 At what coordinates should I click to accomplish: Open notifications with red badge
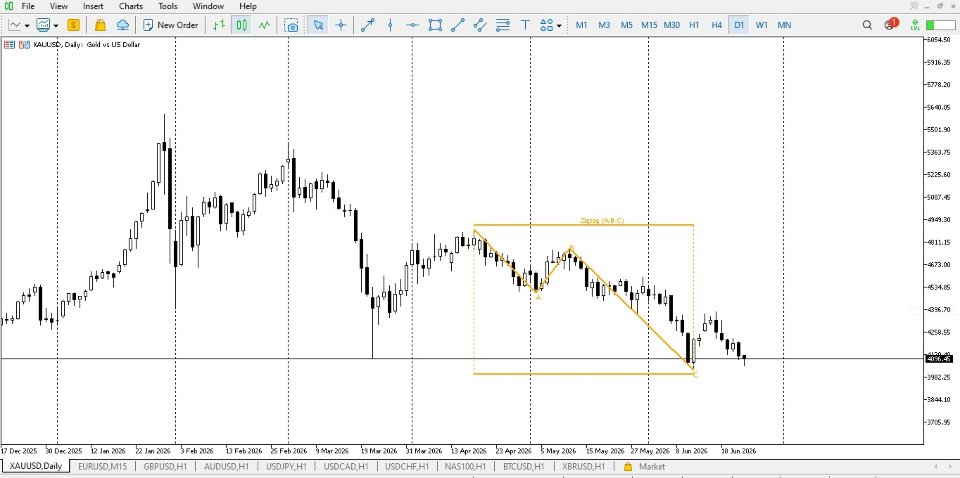[x=890, y=24]
